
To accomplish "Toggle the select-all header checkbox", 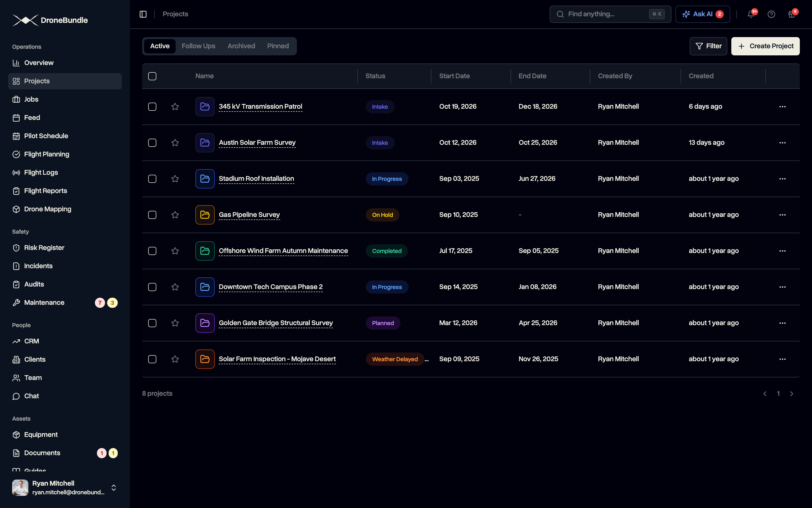I will pyautogui.click(x=152, y=76).
